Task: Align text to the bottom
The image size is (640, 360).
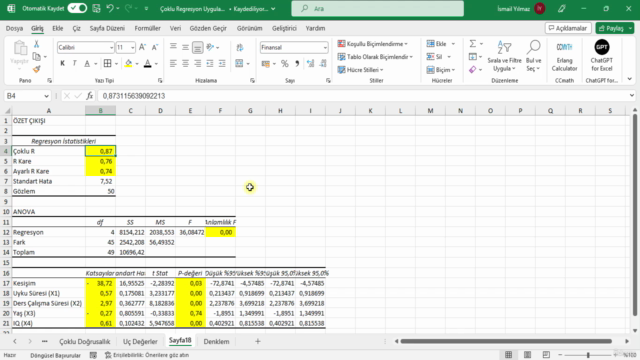Action: click(x=198, y=47)
